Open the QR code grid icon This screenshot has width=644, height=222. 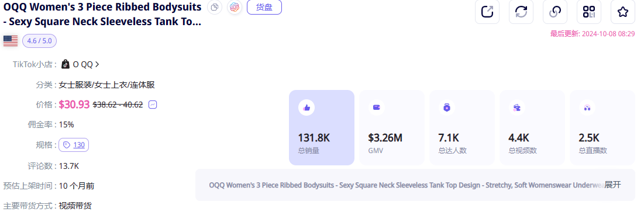click(x=589, y=12)
